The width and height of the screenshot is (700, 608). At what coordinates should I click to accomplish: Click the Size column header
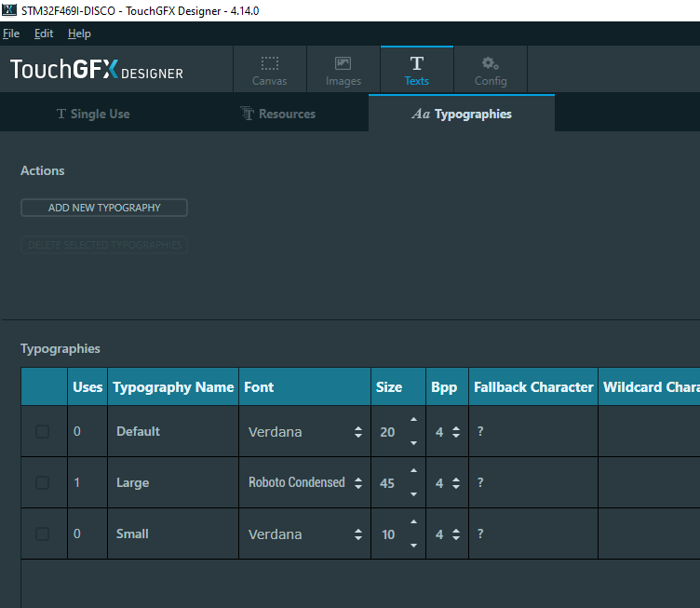398,387
